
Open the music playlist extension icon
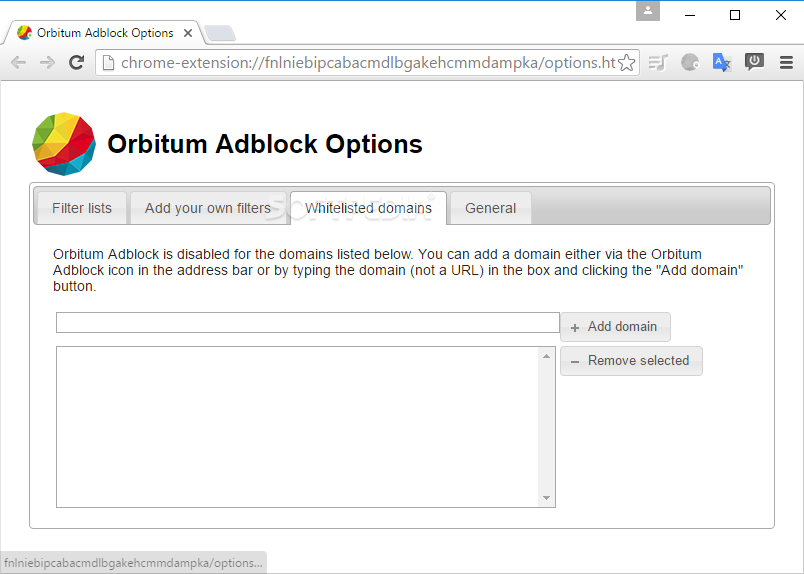point(658,63)
